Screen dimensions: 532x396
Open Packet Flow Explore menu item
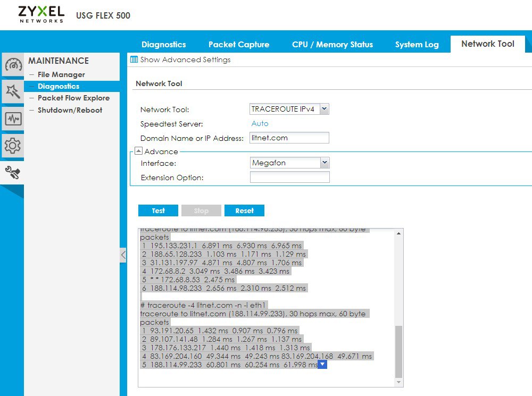click(73, 98)
